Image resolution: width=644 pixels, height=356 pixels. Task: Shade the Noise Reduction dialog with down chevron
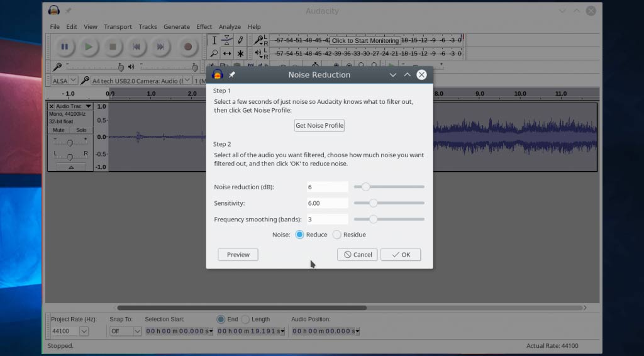(x=392, y=75)
